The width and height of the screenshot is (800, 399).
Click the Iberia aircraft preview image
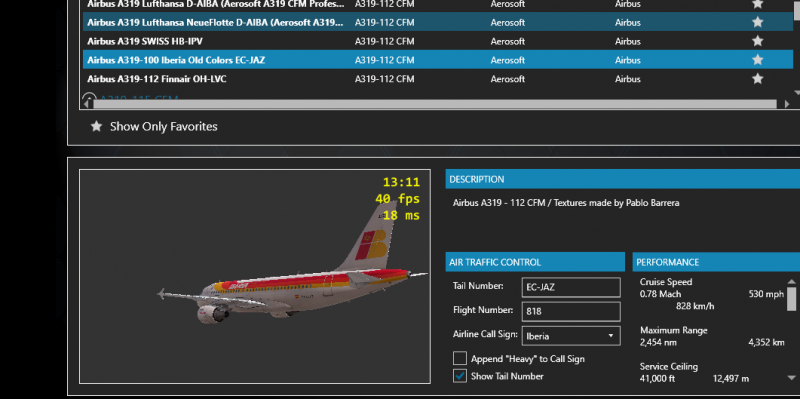(x=255, y=276)
